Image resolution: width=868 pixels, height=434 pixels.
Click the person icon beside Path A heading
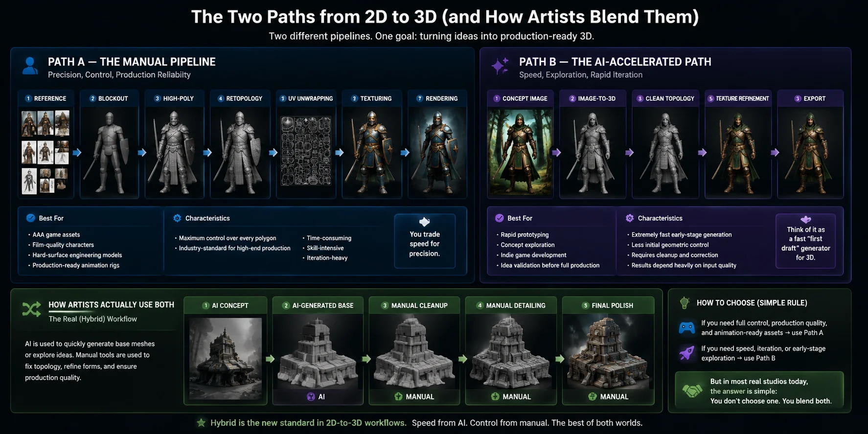click(x=30, y=66)
